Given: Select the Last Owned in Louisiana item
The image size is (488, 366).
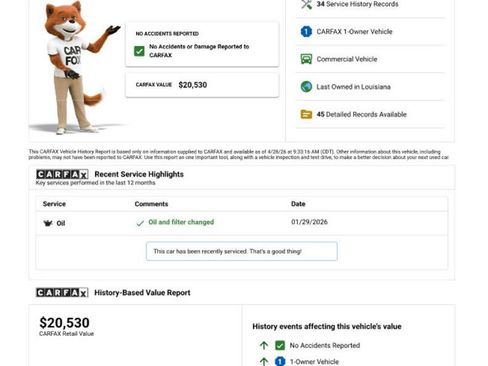Looking at the screenshot, I should [371, 87].
